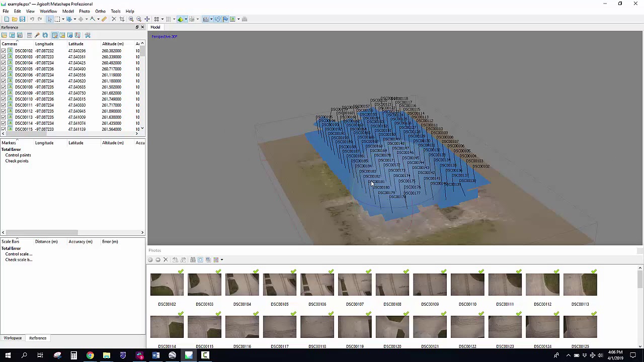The width and height of the screenshot is (644, 362).
Task: Click the Update transform refresh icon
Action: click(x=45, y=35)
